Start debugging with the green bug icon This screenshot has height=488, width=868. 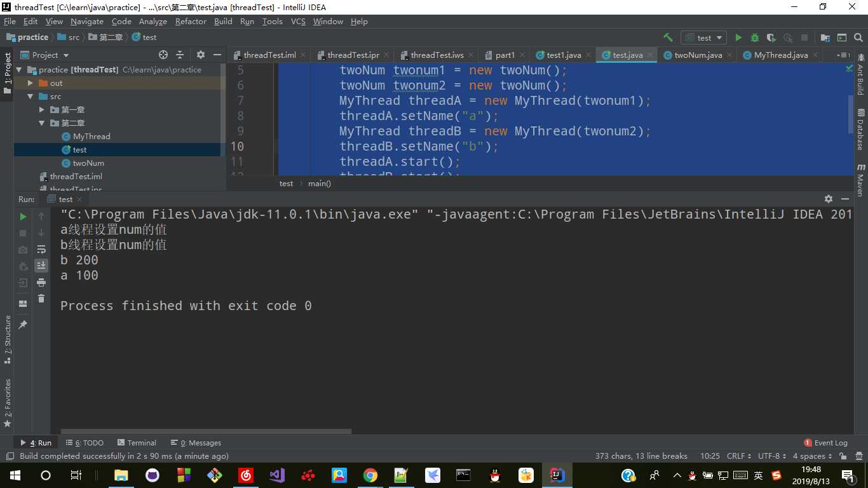[755, 37]
